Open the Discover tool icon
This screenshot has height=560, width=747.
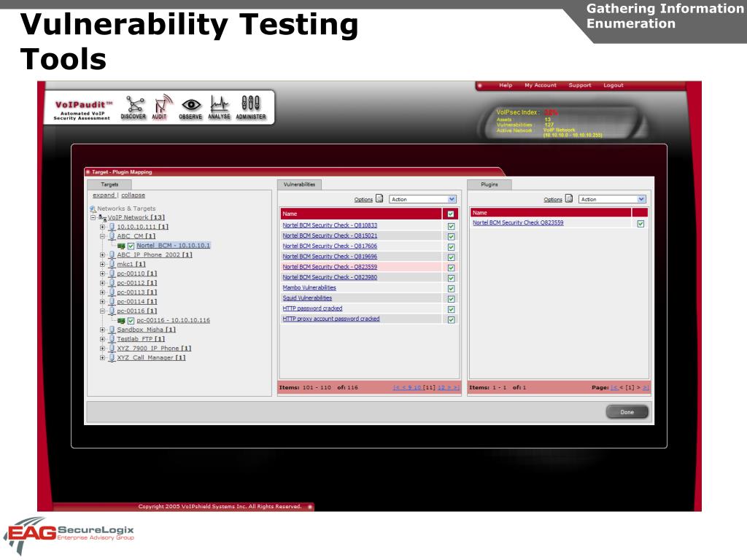pos(133,108)
